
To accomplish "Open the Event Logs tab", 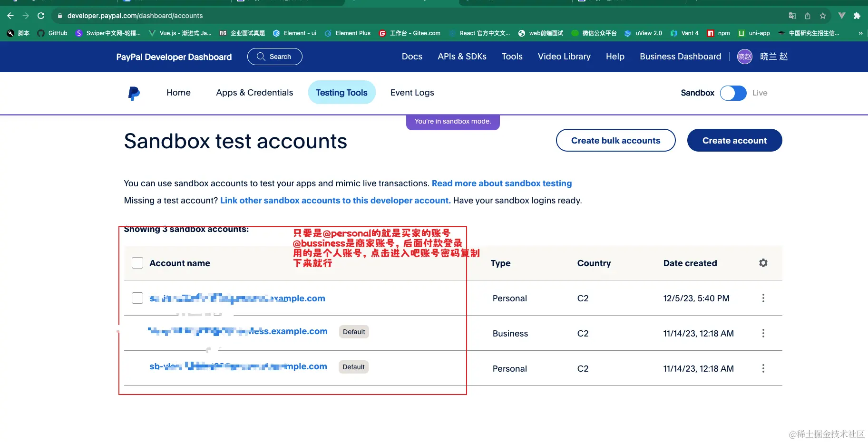I will click(412, 93).
